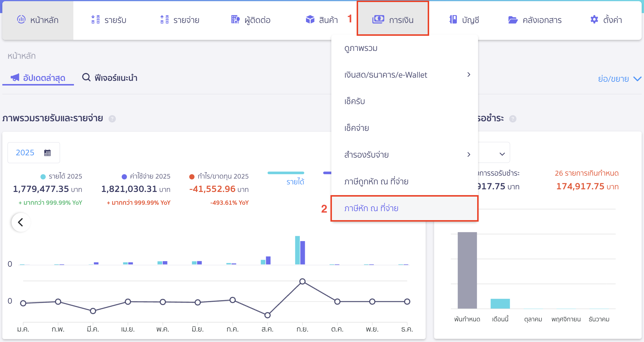Collapse section using ย่อ/ขยาย chevron
Viewport: 644px width, 342px height.
pyautogui.click(x=637, y=79)
